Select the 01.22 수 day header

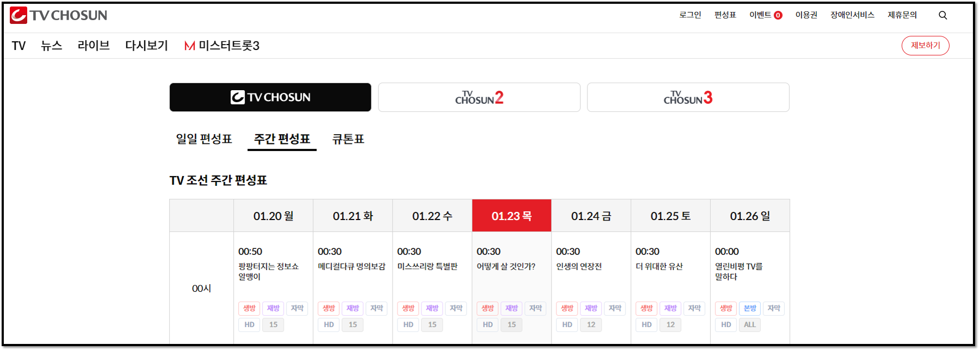click(x=432, y=216)
